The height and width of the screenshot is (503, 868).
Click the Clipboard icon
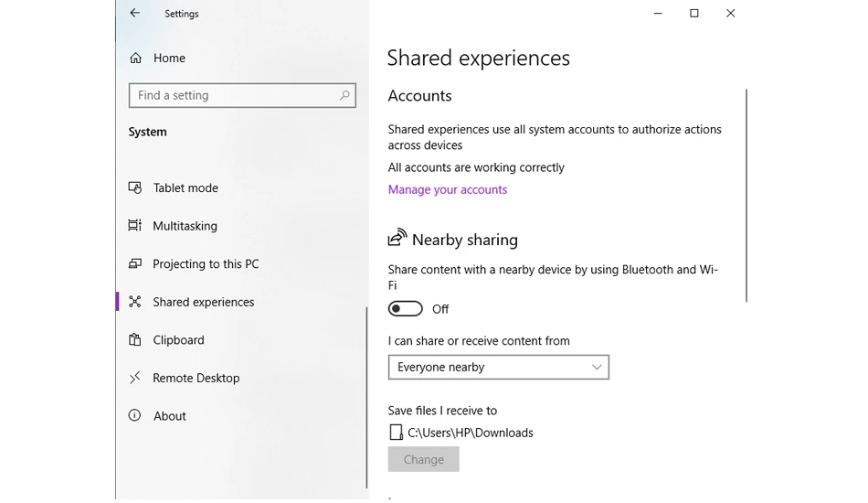(134, 339)
